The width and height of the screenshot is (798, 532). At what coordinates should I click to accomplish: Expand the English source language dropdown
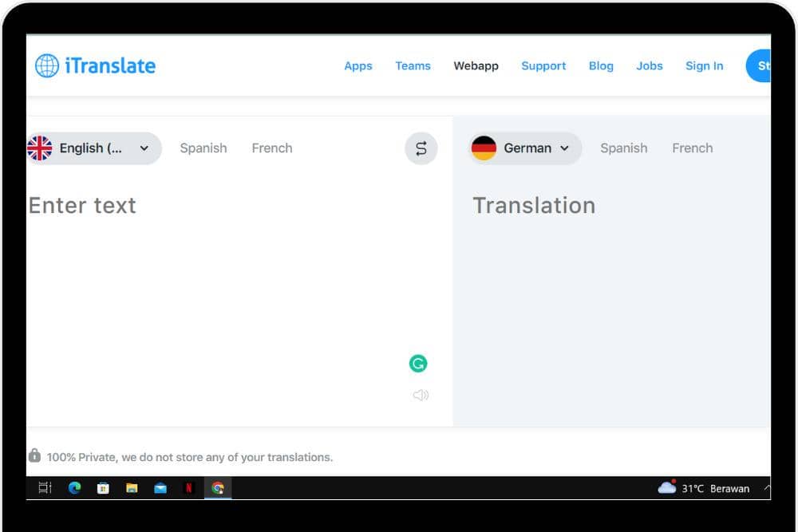point(94,148)
